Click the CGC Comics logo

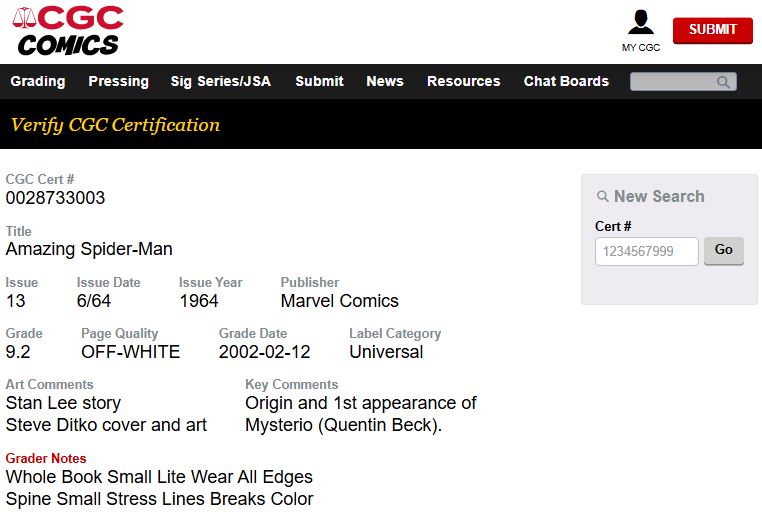[x=68, y=31]
